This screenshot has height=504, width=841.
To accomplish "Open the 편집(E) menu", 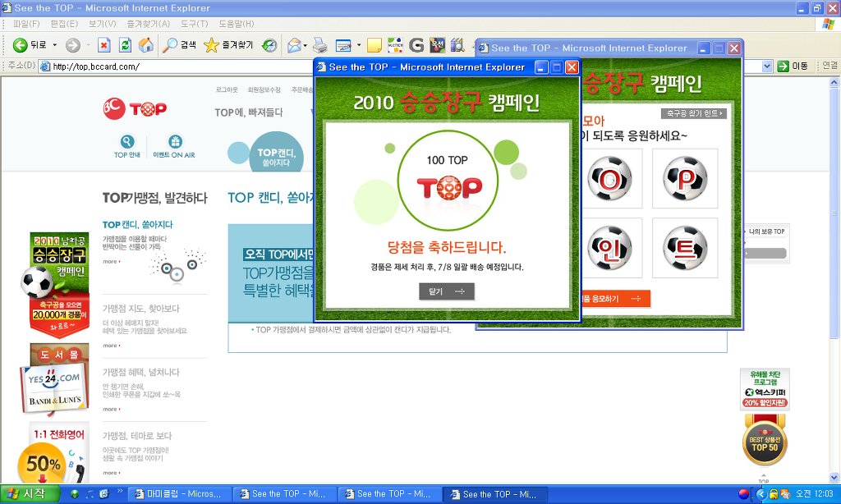I will [x=64, y=24].
